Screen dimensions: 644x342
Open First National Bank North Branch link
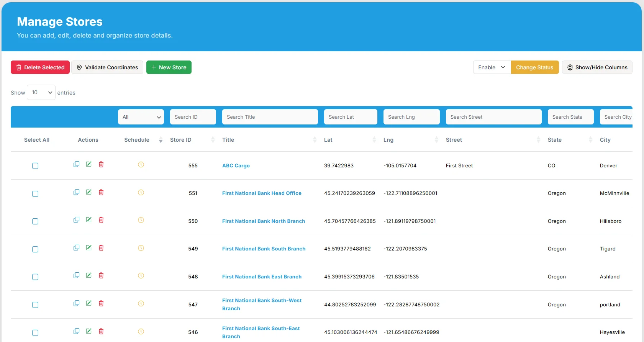[264, 221]
